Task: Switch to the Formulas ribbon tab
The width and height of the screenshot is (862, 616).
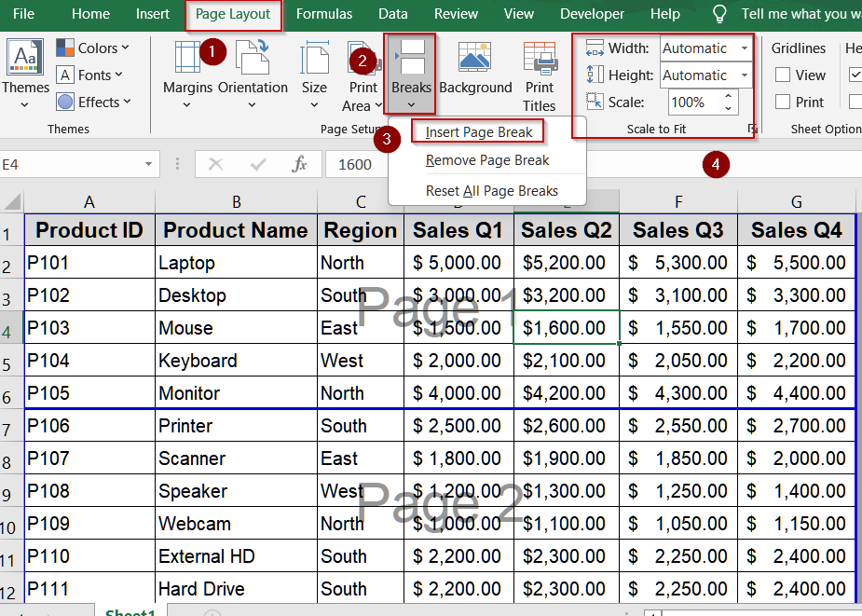Action: click(x=324, y=14)
